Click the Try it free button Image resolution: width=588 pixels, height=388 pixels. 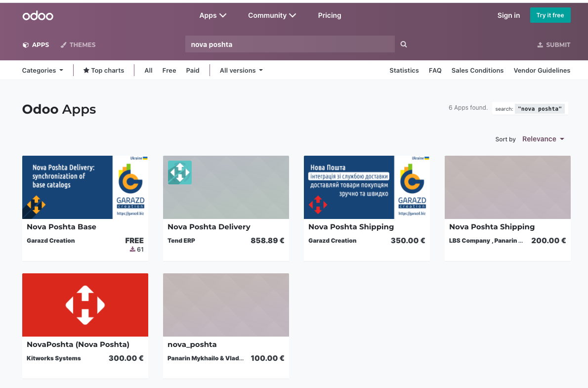coord(550,15)
